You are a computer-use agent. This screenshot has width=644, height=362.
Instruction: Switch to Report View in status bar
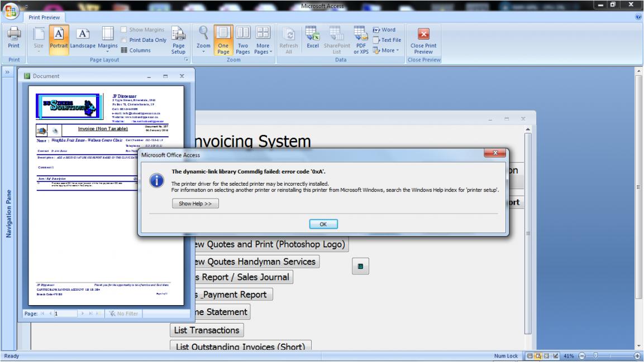pyautogui.click(x=530, y=356)
